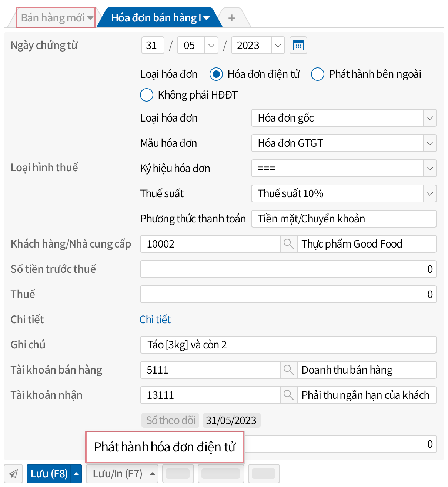Viewport: 448px width, 487px height.
Task: Open account lookup for Tài khoản bán hàng
Action: click(288, 370)
